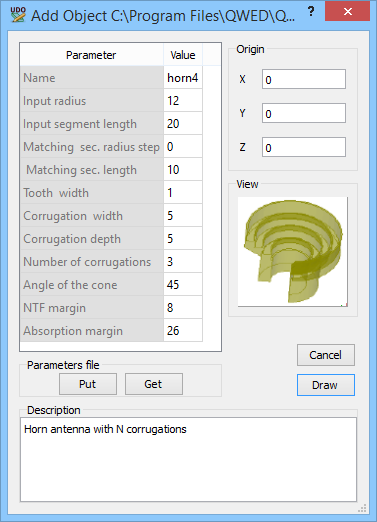The height and width of the screenshot is (522, 377).
Task: Click inside the Description text box
Action: 188,459
